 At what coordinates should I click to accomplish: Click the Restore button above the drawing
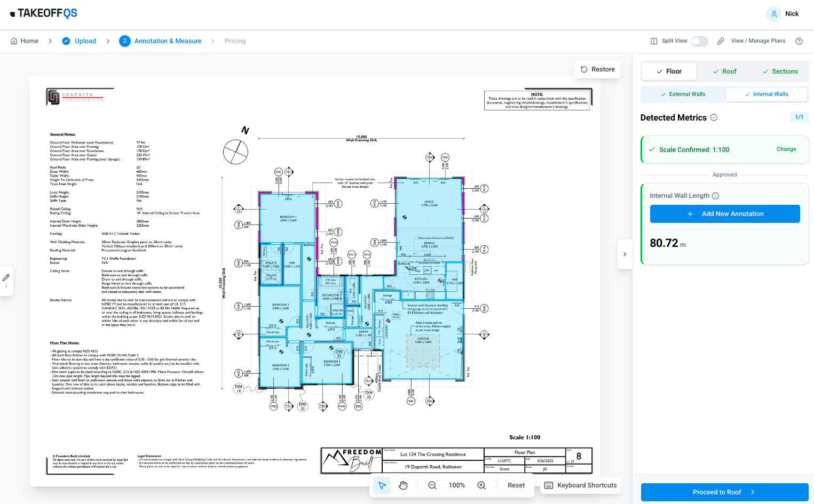[597, 69]
